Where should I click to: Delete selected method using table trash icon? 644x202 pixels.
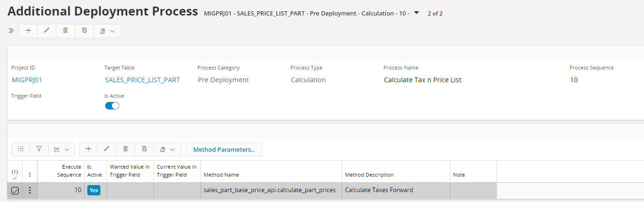click(x=125, y=149)
